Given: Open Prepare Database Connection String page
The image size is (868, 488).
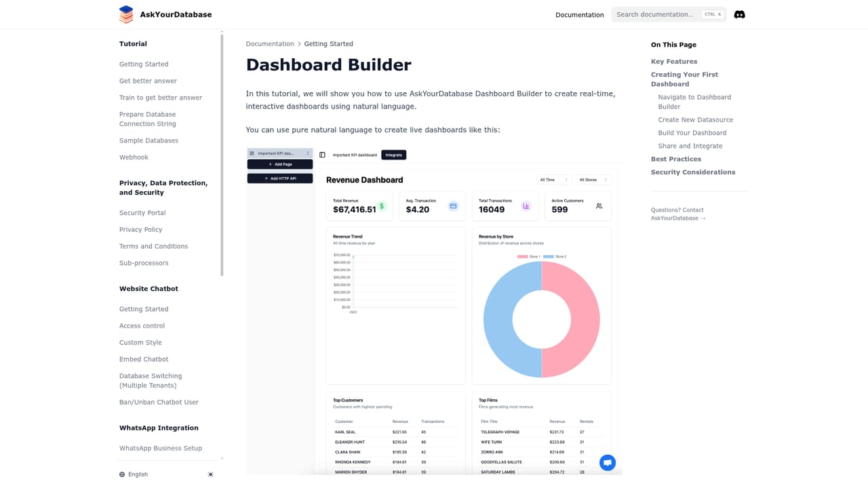Looking at the screenshot, I should (148, 119).
